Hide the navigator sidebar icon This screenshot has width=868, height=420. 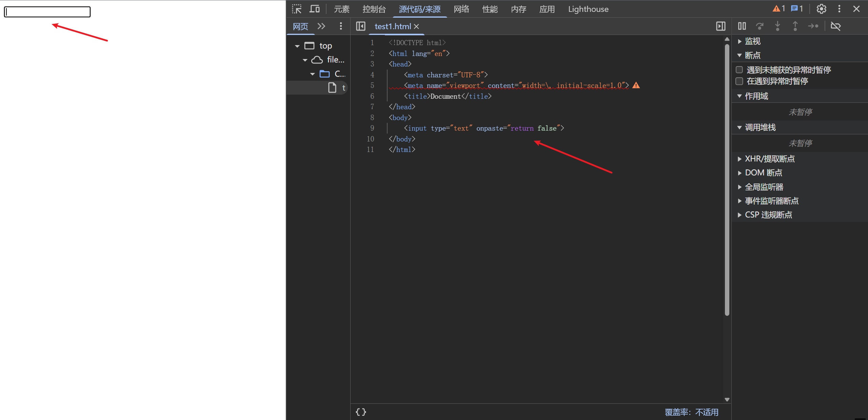pyautogui.click(x=361, y=26)
